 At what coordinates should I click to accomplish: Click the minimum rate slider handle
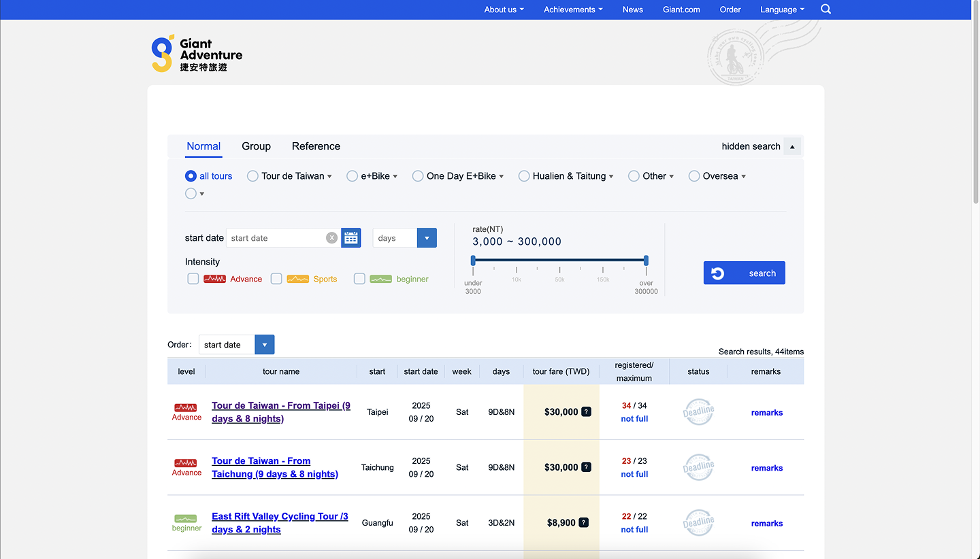[x=473, y=260]
